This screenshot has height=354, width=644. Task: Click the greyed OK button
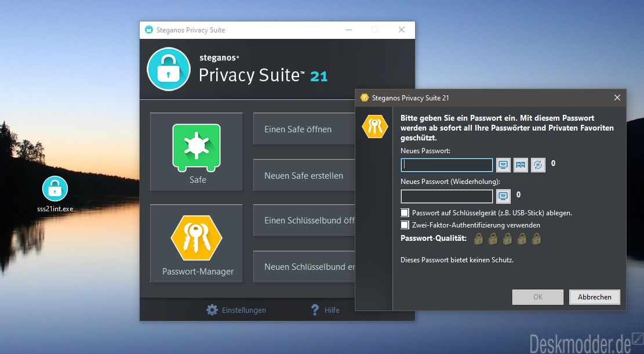537,297
